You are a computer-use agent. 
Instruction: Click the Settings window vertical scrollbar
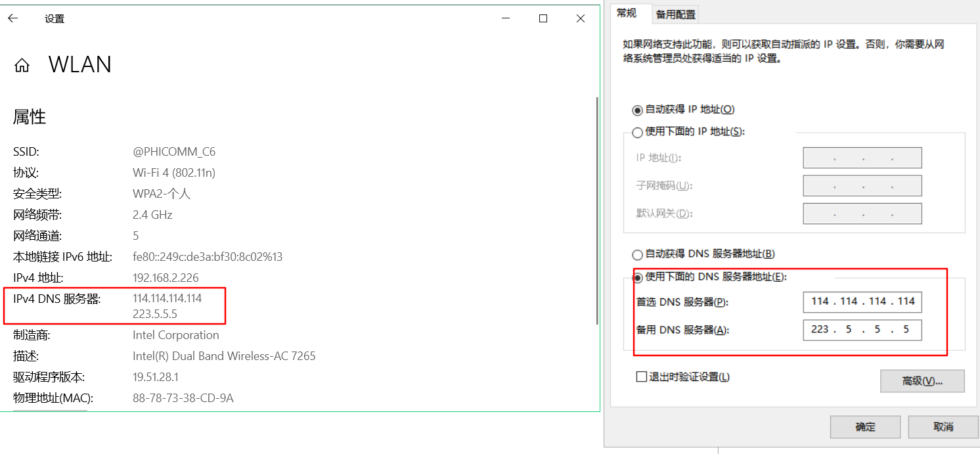coord(596,210)
